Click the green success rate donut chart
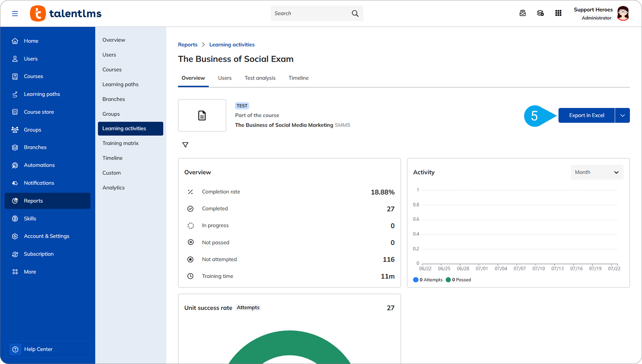This screenshot has width=642, height=364. pos(289,347)
